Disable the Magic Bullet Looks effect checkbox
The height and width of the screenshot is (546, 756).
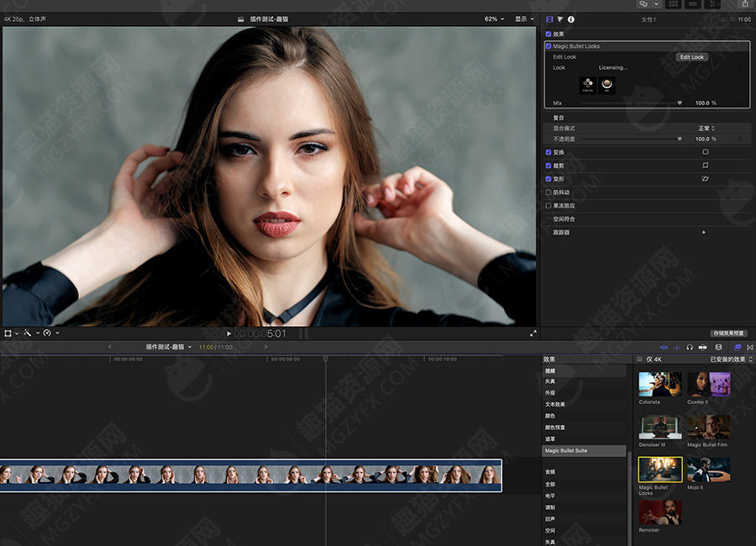[549, 46]
